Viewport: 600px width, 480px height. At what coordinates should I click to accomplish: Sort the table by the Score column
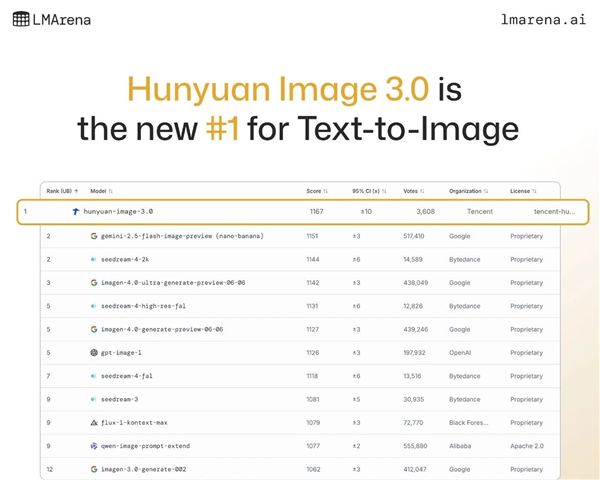coord(317,191)
